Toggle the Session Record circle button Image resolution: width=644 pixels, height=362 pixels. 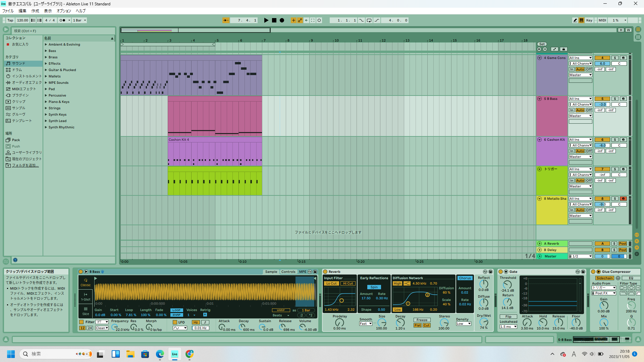319,20
